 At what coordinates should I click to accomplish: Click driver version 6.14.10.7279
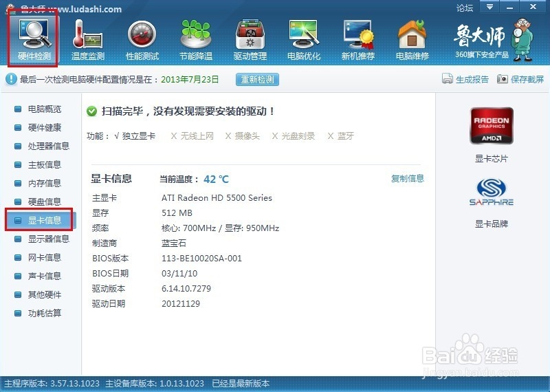pos(186,288)
